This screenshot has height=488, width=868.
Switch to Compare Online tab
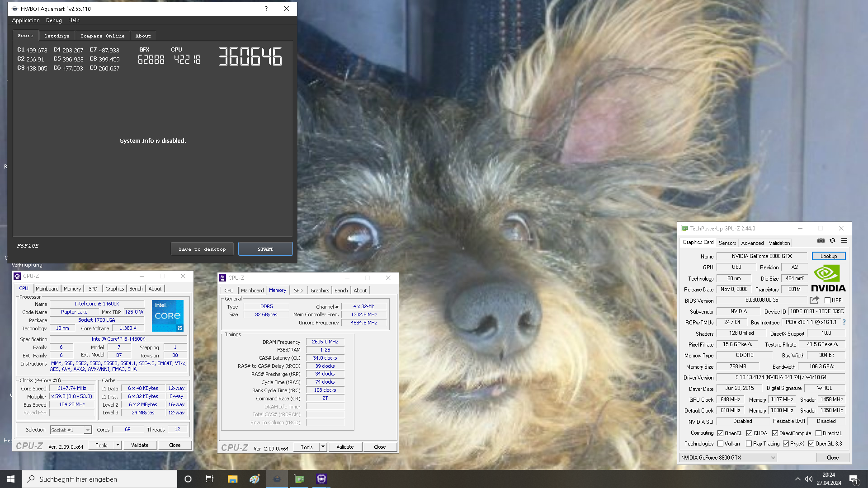point(103,36)
